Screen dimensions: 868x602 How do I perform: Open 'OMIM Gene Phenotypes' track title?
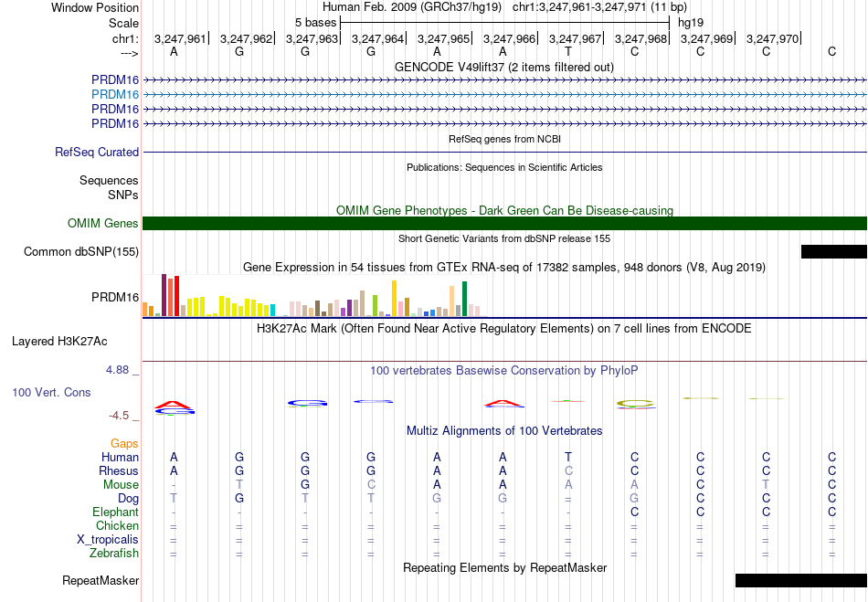(x=504, y=210)
